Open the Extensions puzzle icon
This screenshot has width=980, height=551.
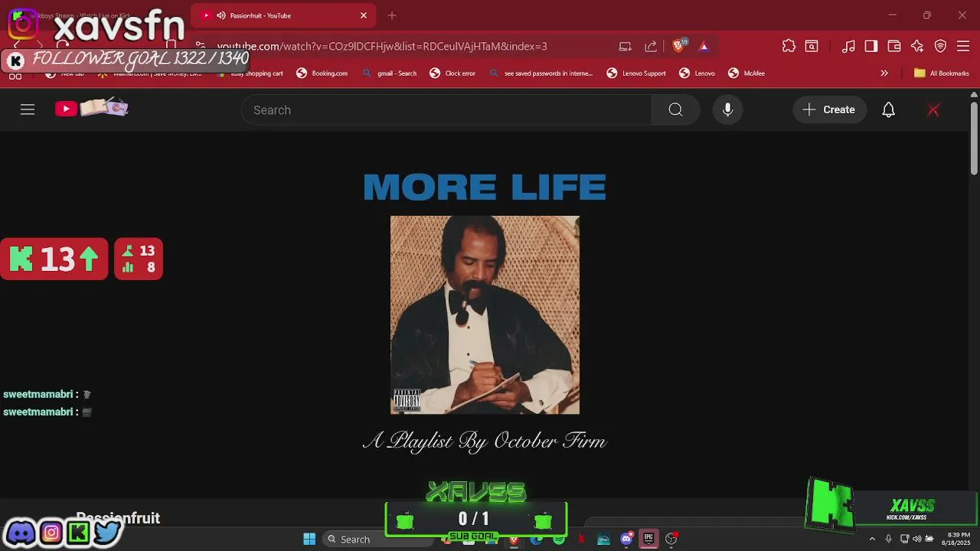(789, 46)
